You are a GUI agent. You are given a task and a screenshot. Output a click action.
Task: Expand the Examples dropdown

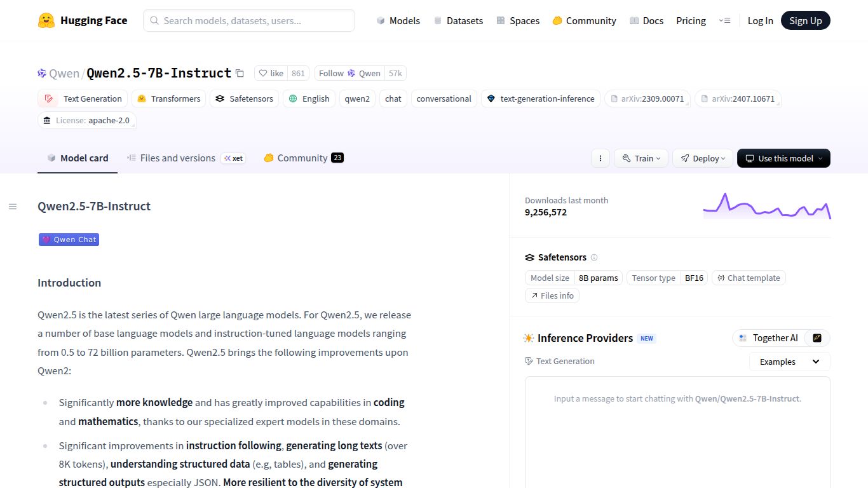pyautogui.click(x=789, y=362)
